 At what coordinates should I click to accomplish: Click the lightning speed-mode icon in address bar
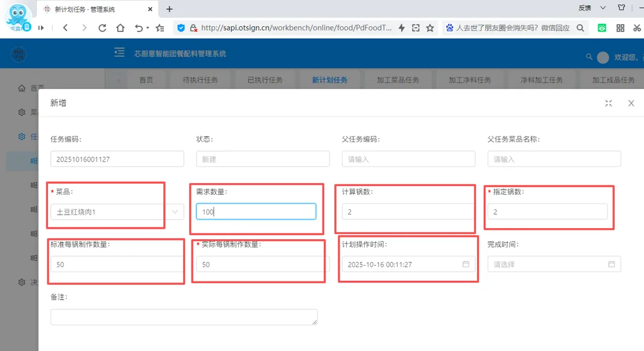[x=401, y=28]
